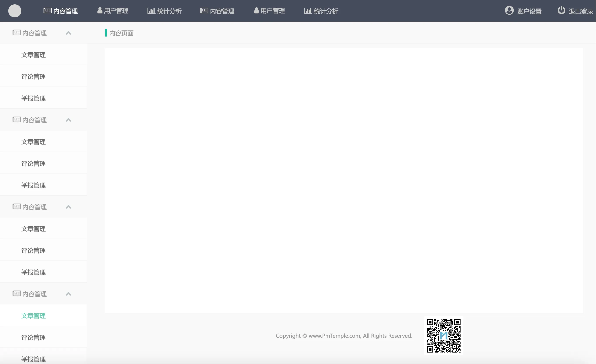Screen dimensions: 596x364
Task: Open 账户设置 via the account icon
Action: pyautogui.click(x=509, y=11)
